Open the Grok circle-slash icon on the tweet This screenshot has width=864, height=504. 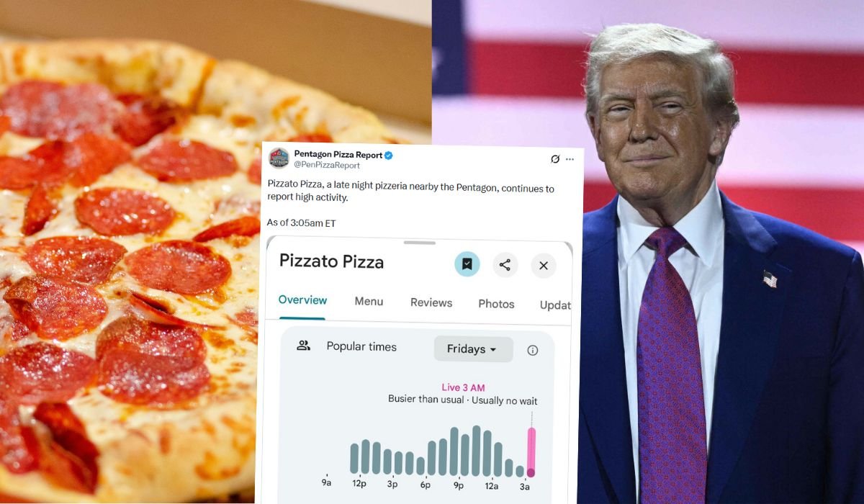point(554,159)
